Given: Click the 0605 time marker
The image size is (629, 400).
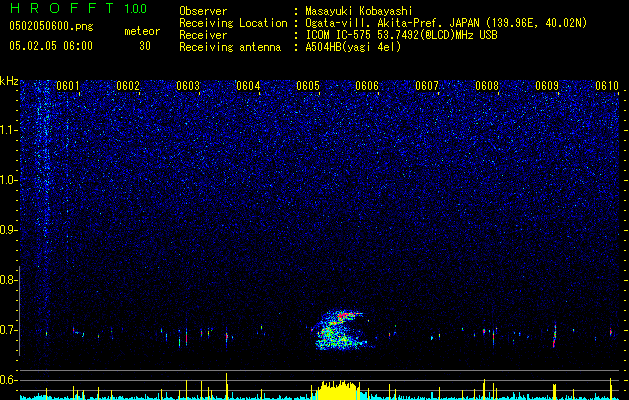Looking at the screenshot, I should [307, 86].
